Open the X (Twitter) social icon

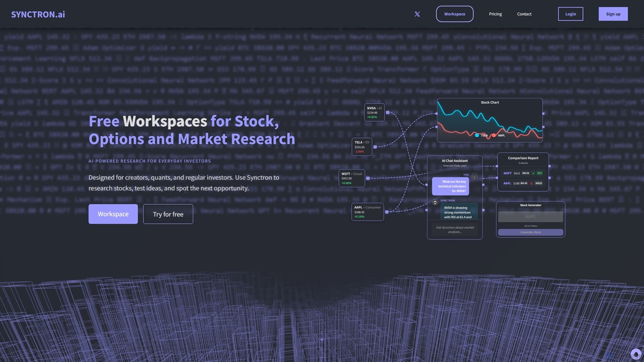point(417,14)
